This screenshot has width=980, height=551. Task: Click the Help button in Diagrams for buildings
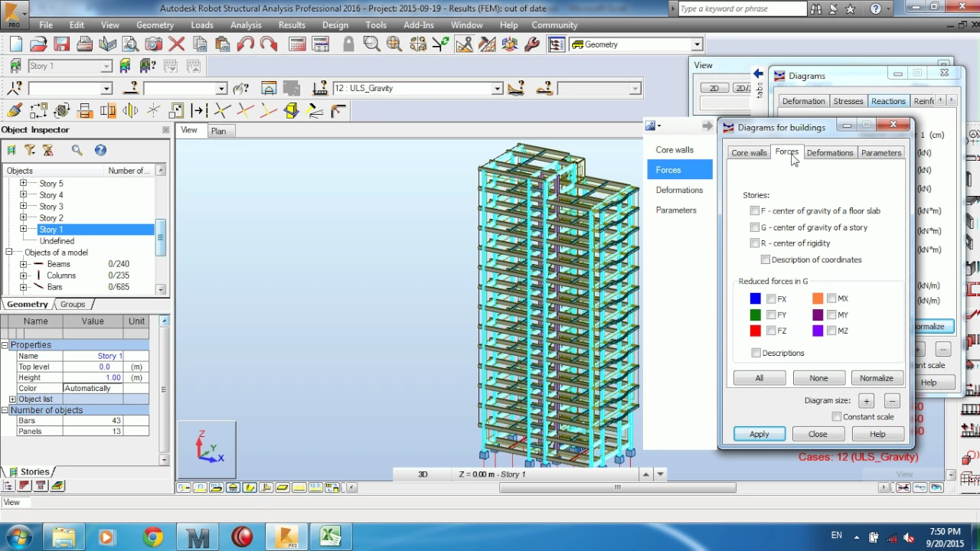(x=877, y=434)
